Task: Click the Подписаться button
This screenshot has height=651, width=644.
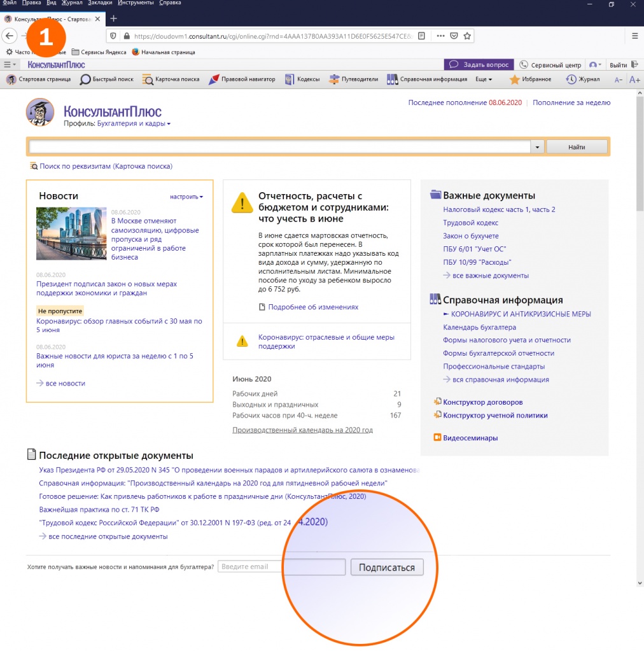Action: 386,567
